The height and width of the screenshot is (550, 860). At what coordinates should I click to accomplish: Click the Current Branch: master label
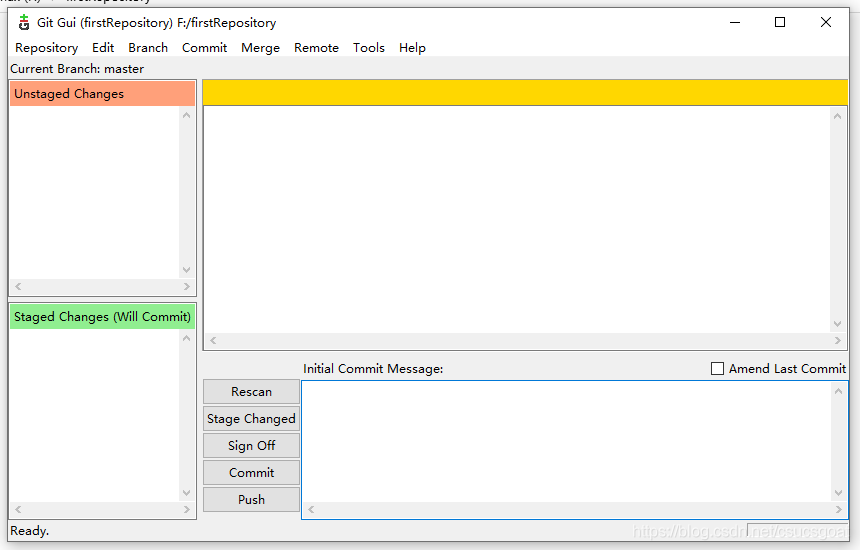point(77,69)
